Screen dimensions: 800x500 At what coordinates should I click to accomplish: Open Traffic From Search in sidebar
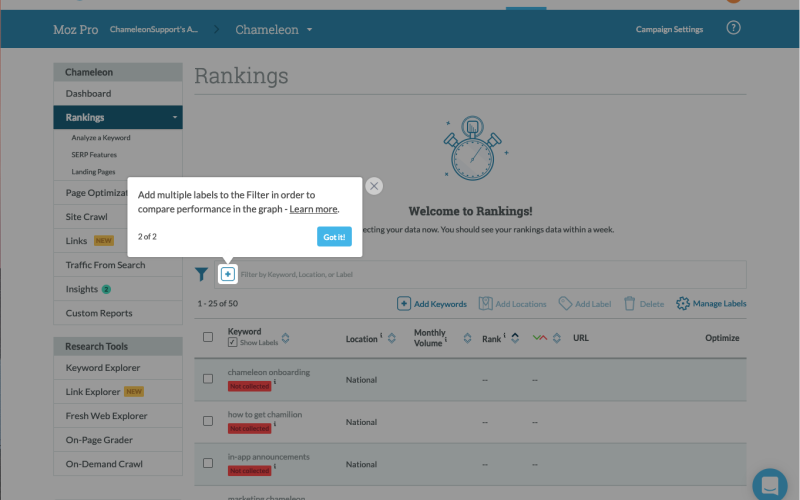(118, 265)
